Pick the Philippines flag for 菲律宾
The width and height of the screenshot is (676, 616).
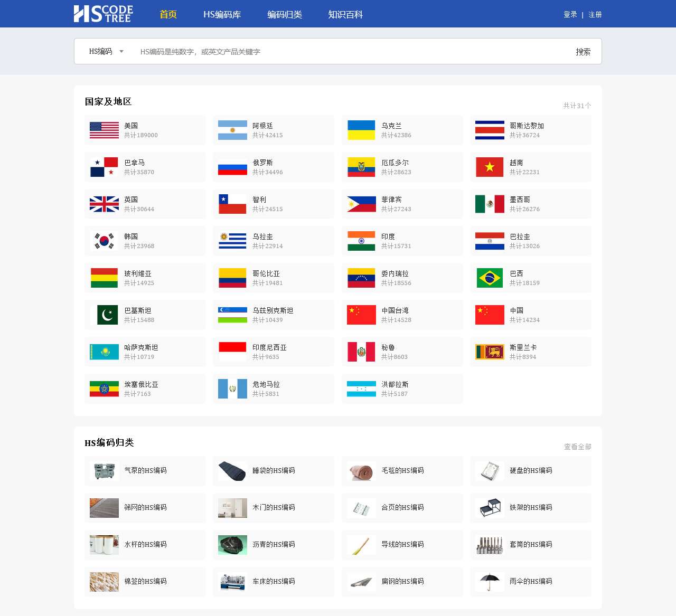tap(361, 204)
